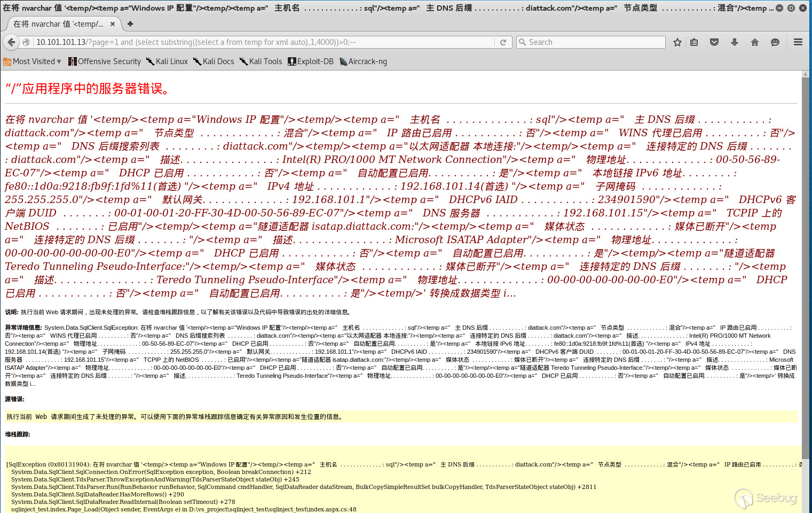Close the current browser tab
This screenshot has height=513, width=812.
113,24
